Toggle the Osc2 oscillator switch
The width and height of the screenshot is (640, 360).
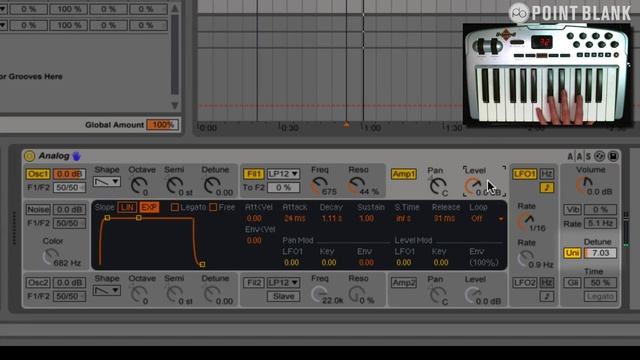point(38,282)
